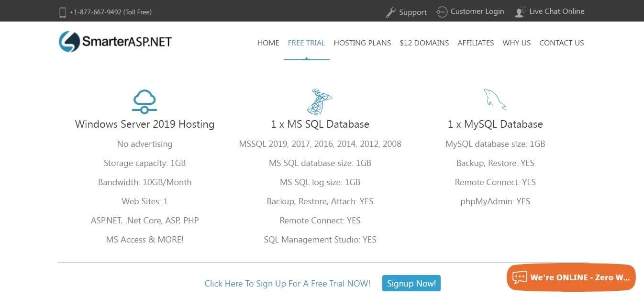Click 'Bandwidth: 10GB/Month' text
This screenshot has height=298, width=644.
coord(144,182)
